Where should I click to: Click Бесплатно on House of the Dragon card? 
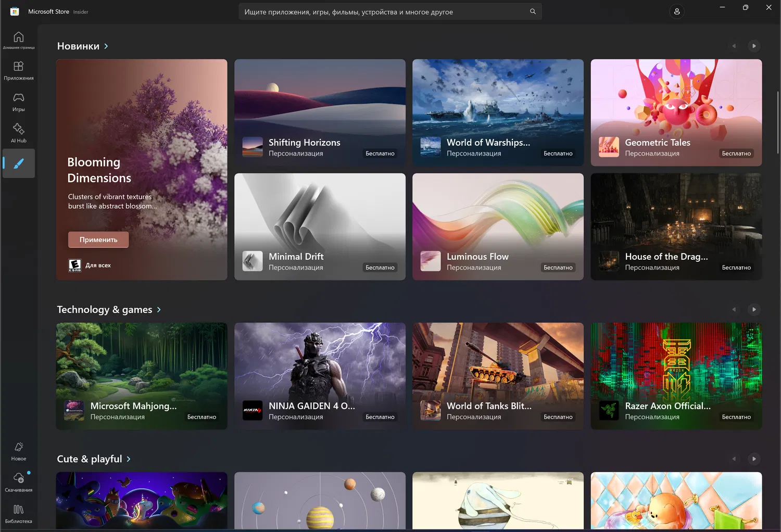[x=736, y=268]
